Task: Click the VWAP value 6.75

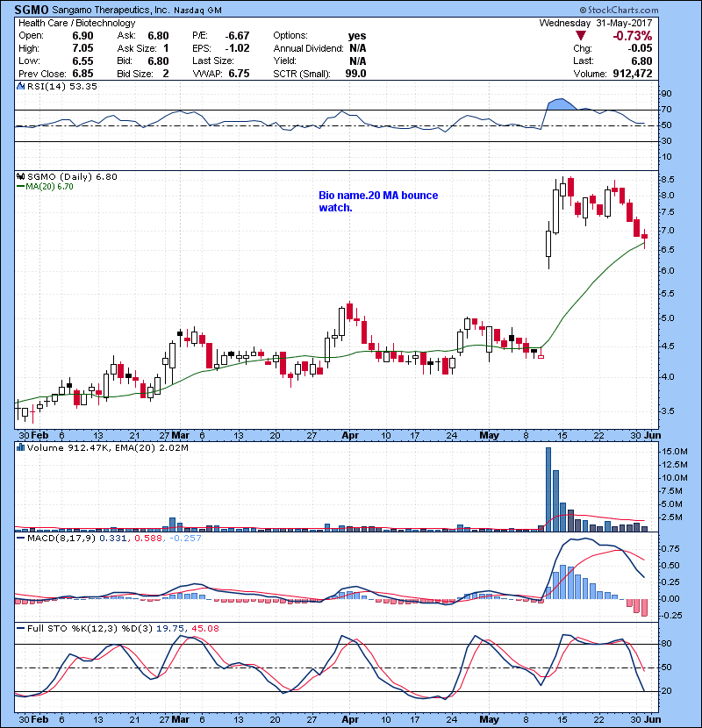Action: pyautogui.click(x=239, y=74)
